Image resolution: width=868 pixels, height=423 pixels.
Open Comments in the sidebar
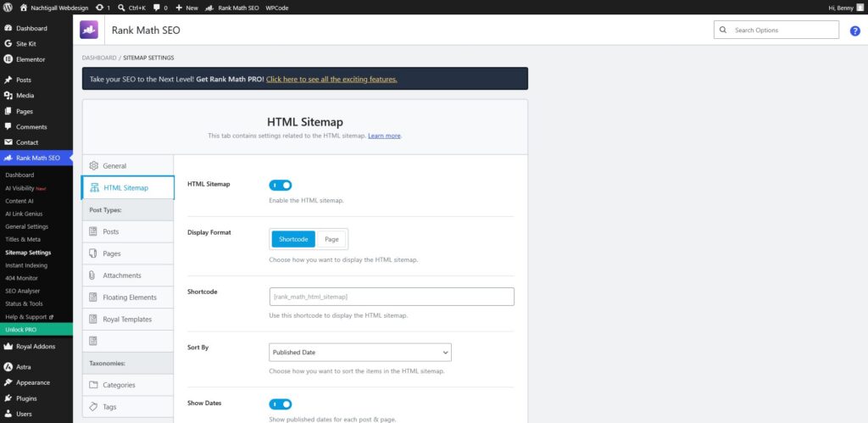click(x=36, y=127)
